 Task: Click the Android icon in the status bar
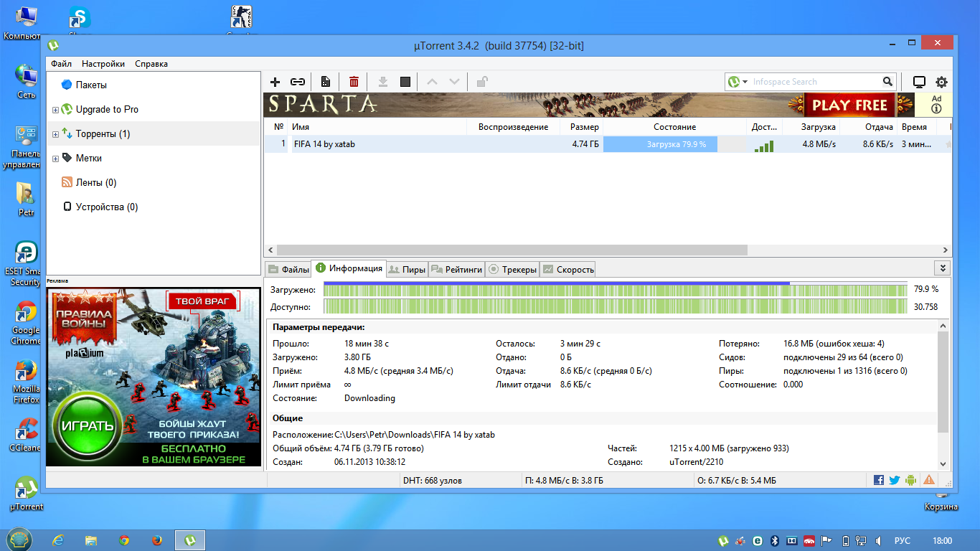click(911, 480)
